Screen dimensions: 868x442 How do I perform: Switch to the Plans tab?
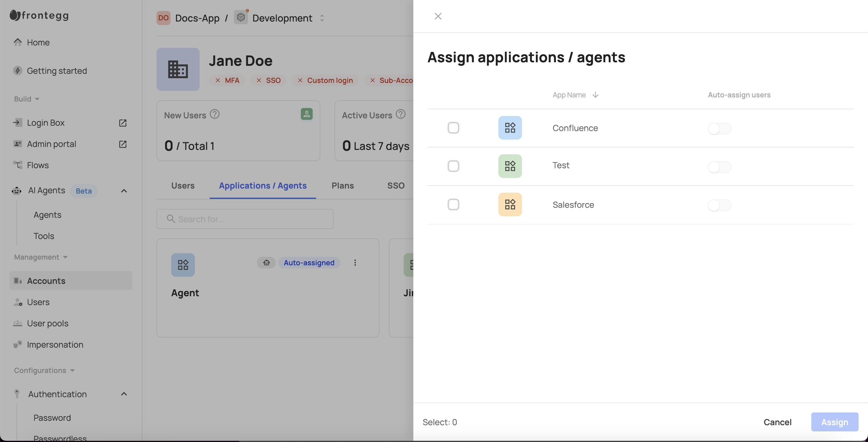(342, 186)
